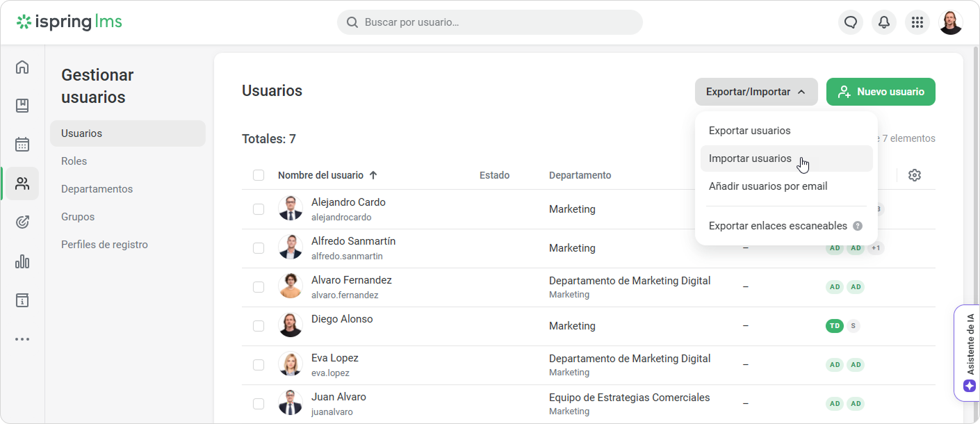Select Añadir usuarios por email
The height and width of the screenshot is (424, 980).
767,186
